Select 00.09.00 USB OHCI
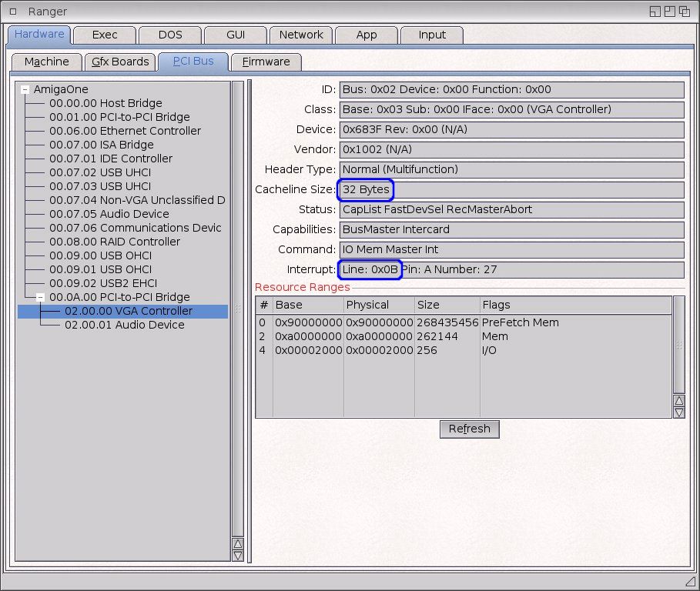 [100, 255]
